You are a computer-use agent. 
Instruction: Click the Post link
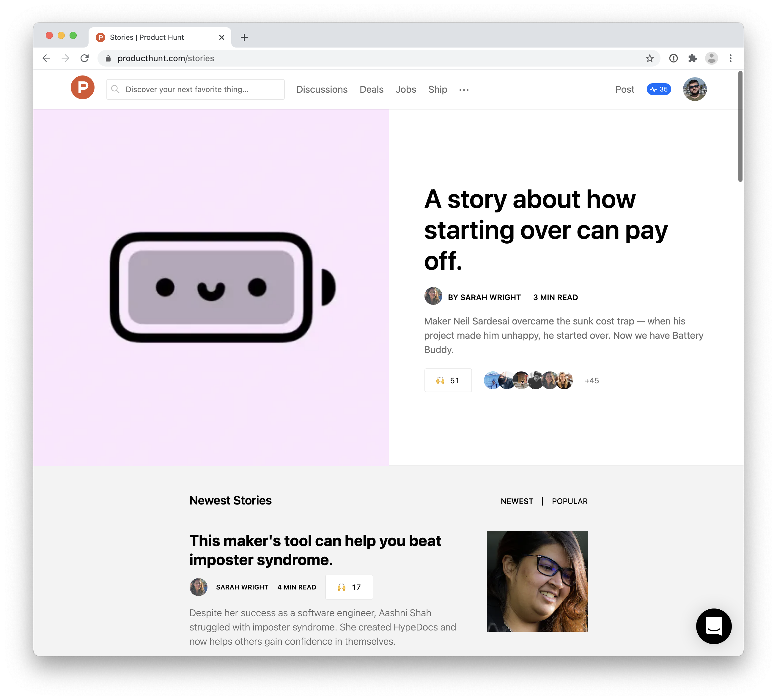click(625, 89)
